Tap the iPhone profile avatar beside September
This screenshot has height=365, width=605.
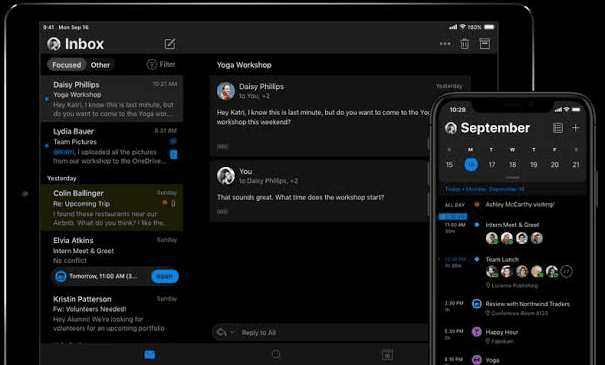pyautogui.click(x=451, y=128)
